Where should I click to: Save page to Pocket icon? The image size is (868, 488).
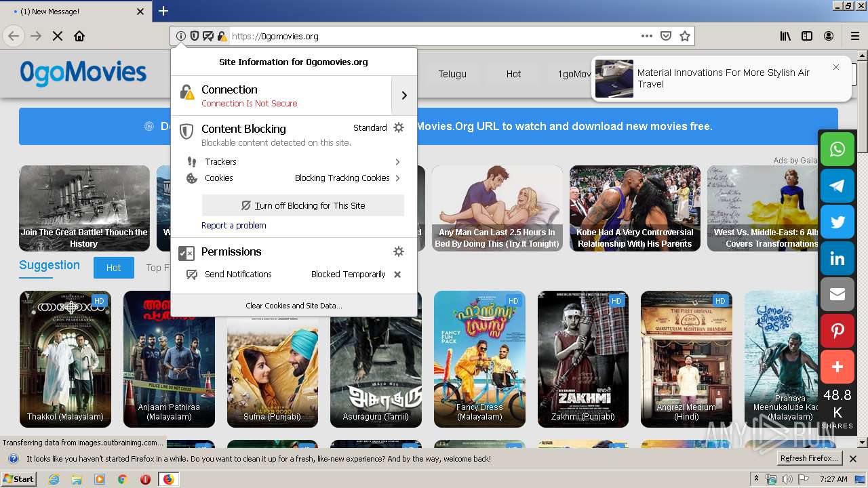(666, 36)
